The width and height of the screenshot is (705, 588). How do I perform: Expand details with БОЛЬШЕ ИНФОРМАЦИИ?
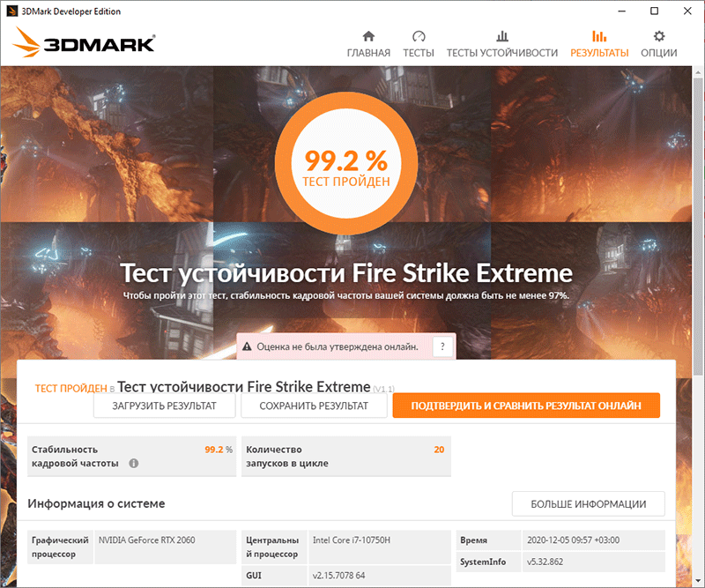point(588,504)
